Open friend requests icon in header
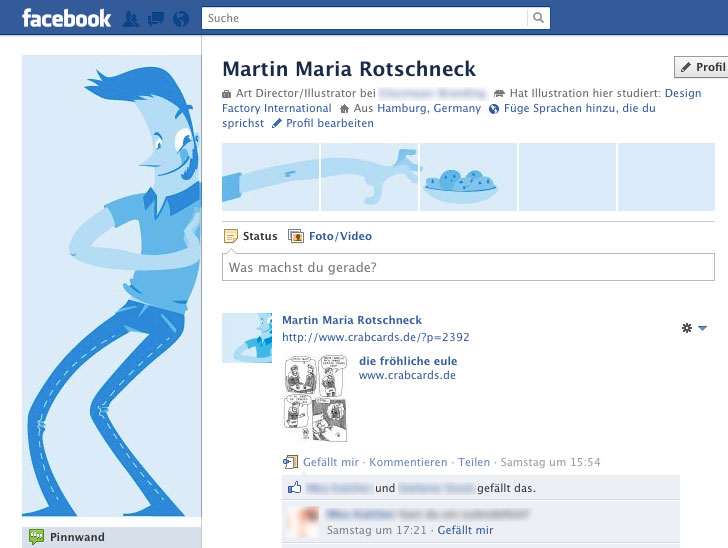 click(x=131, y=19)
